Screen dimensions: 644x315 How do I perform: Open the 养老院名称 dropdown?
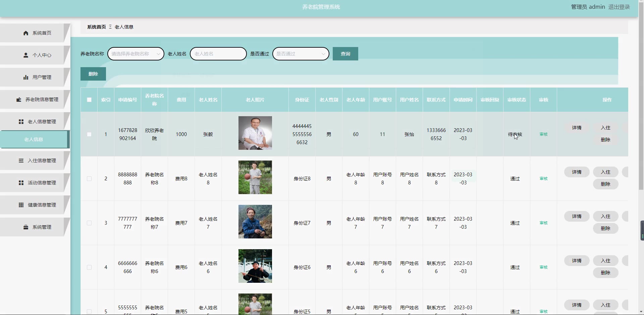136,54
